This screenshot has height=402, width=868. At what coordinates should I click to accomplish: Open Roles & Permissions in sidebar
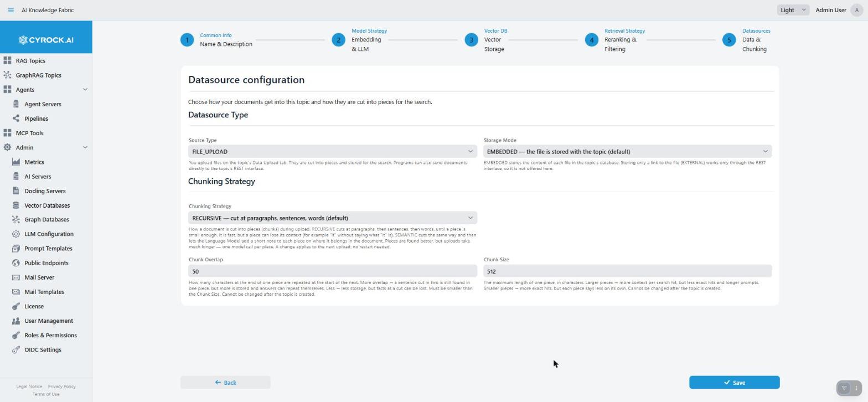point(50,336)
